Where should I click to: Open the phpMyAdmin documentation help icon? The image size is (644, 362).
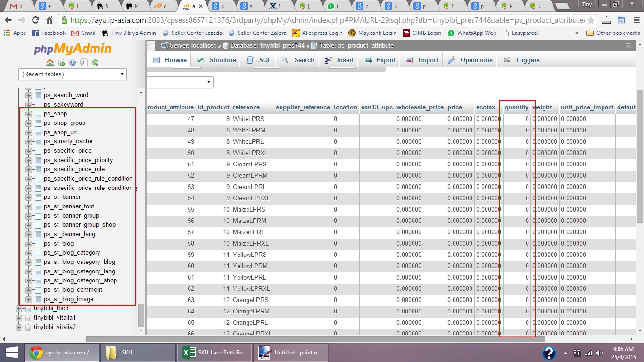point(73,63)
